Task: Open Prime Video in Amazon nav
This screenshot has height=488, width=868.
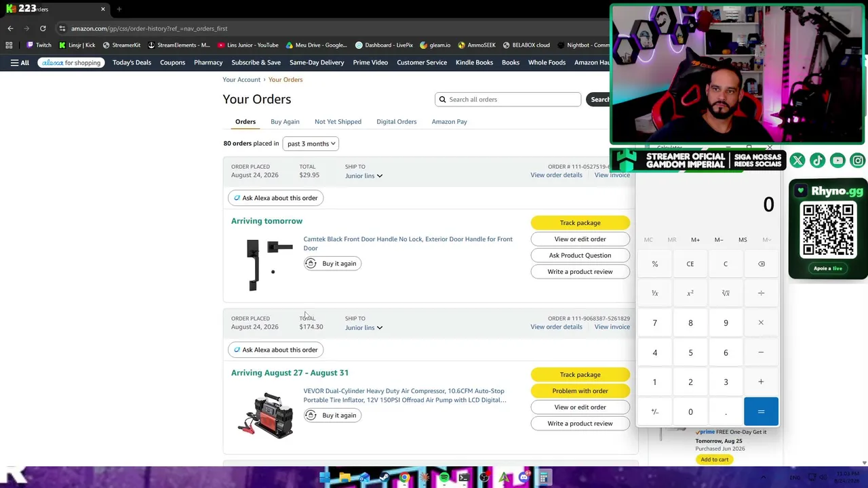Action: pos(370,62)
